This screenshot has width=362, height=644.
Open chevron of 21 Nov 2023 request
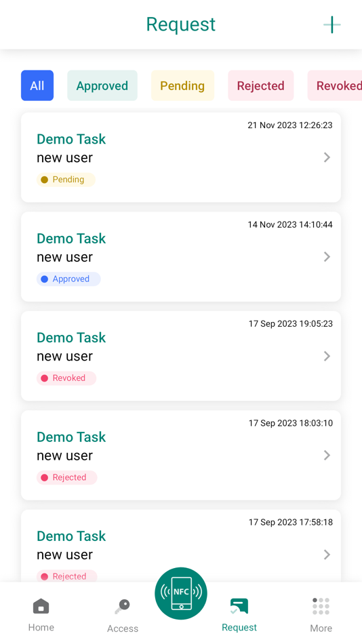coord(327,157)
